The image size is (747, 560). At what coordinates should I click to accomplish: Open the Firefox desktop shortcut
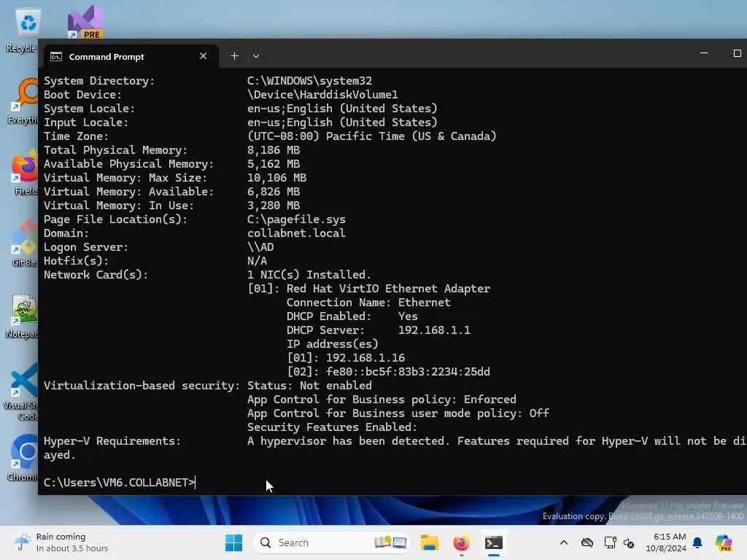25,172
